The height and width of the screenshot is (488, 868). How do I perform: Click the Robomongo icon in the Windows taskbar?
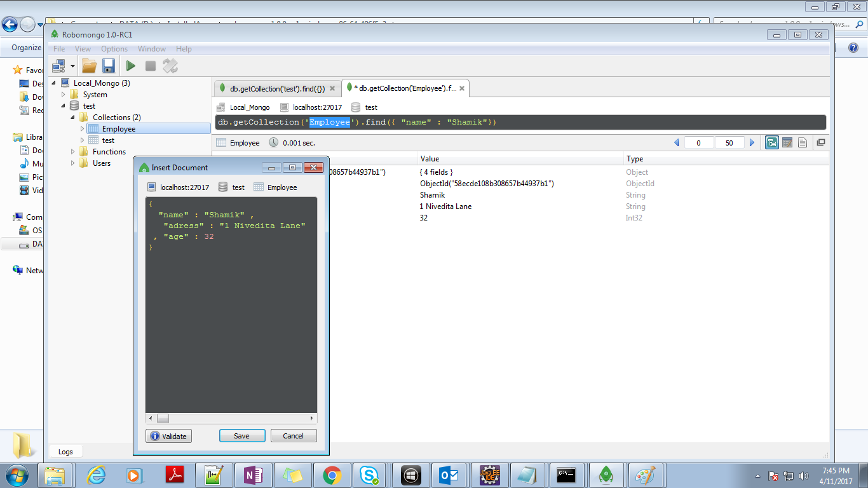pos(606,475)
